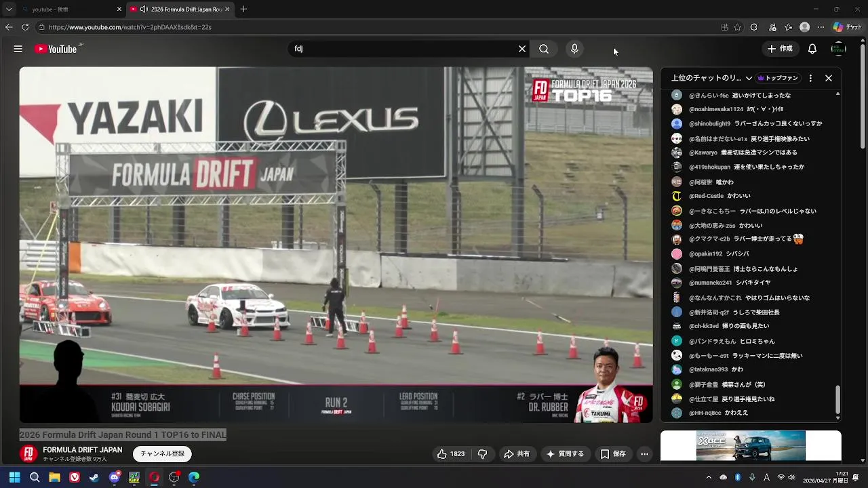Screen dimensions: 868x488
Task: Open Discord from the taskbar
Action: [x=115, y=477]
